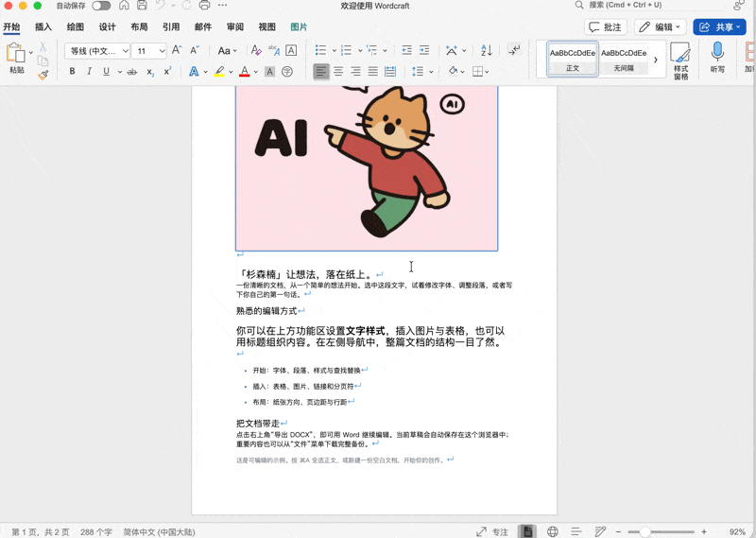Click the 批注 comments button
The width and height of the screenshot is (756, 538).
pos(606,27)
